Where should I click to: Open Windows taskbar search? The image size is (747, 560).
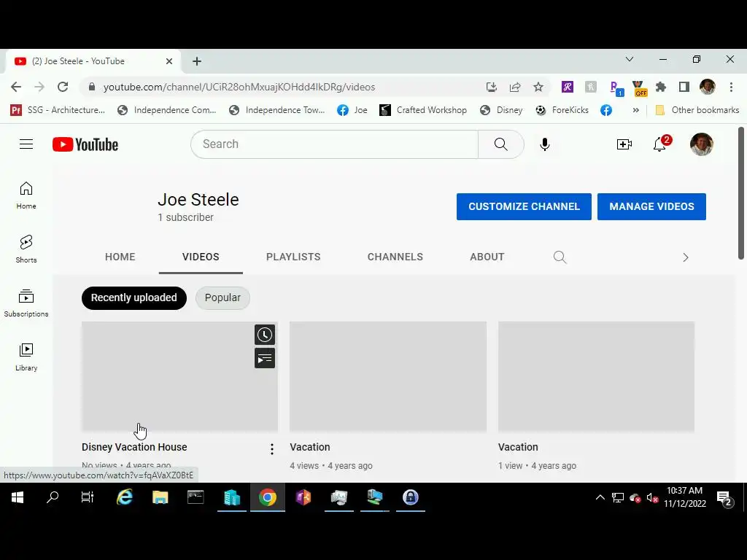click(x=53, y=497)
